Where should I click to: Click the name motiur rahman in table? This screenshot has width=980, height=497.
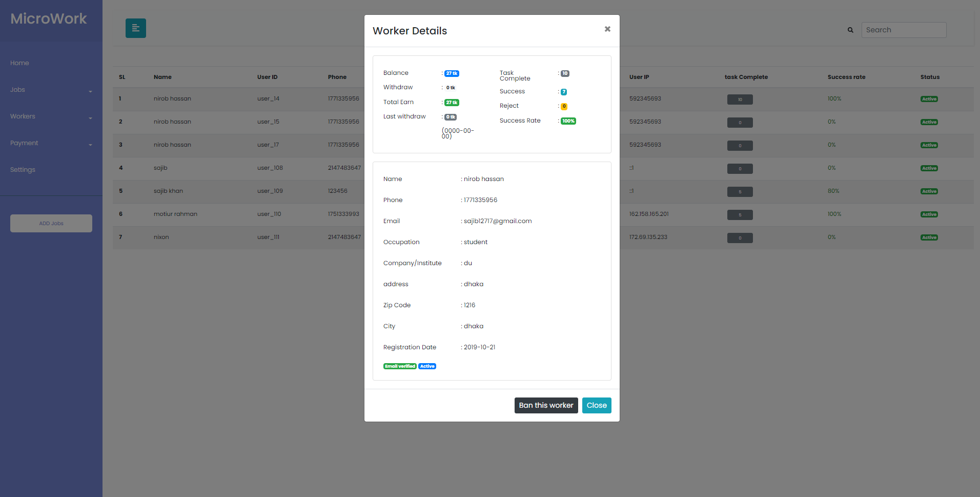[175, 214]
